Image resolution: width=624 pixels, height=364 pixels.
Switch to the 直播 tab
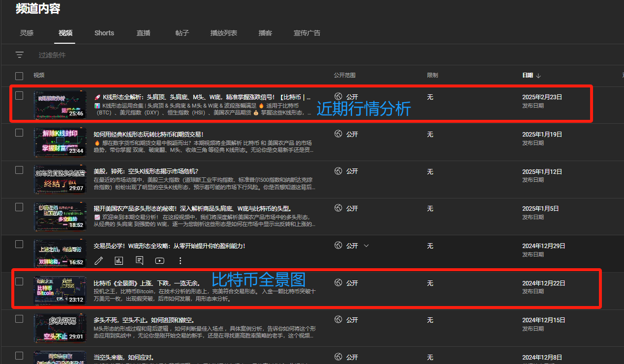pos(143,33)
